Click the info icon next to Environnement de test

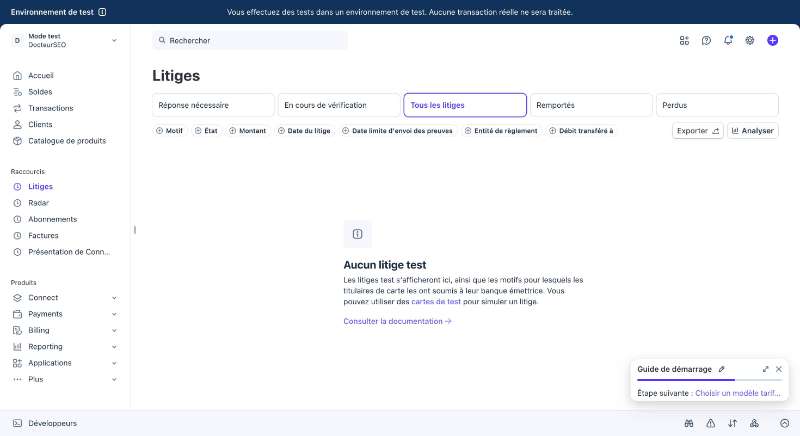[x=102, y=12]
